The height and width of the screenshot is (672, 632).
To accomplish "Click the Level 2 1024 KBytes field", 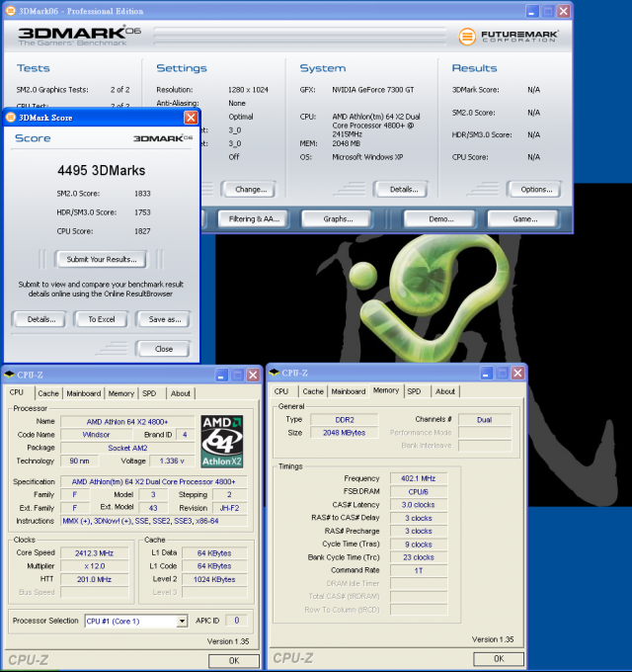I will click(214, 579).
